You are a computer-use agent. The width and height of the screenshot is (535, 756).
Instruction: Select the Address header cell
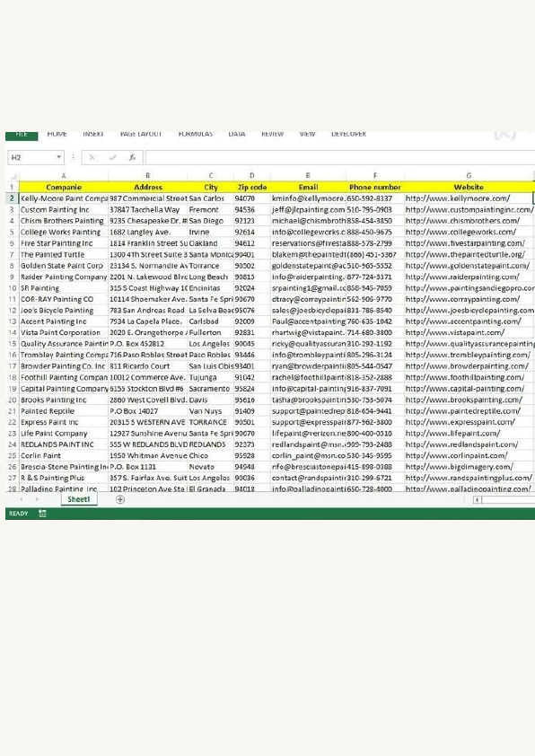pos(147,187)
